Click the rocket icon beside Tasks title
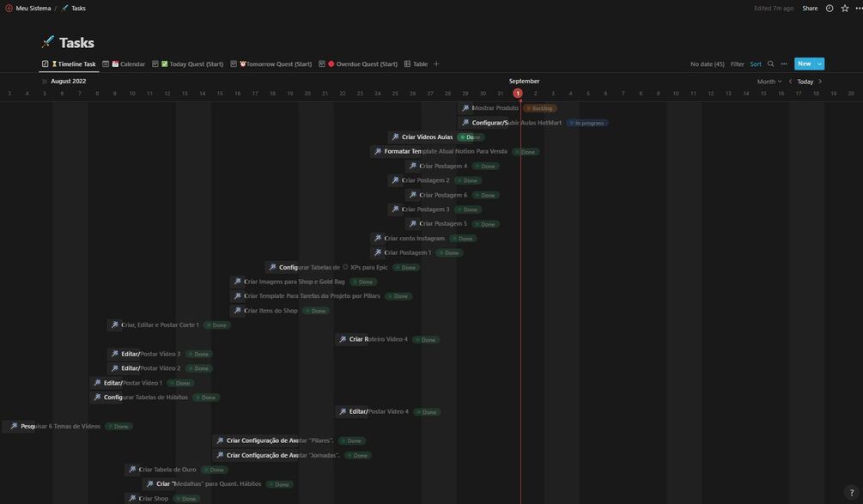This screenshot has height=504, width=863. pos(48,42)
